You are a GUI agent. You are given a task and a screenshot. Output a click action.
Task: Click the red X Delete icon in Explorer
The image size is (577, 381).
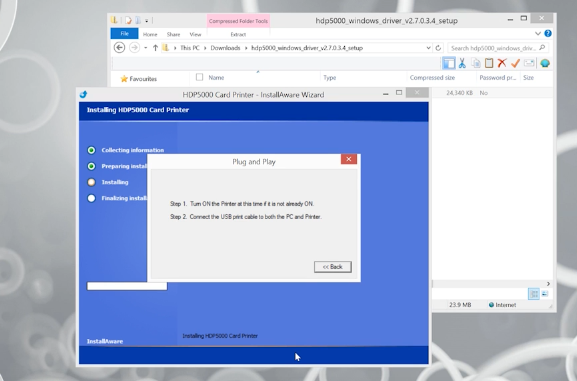click(502, 63)
